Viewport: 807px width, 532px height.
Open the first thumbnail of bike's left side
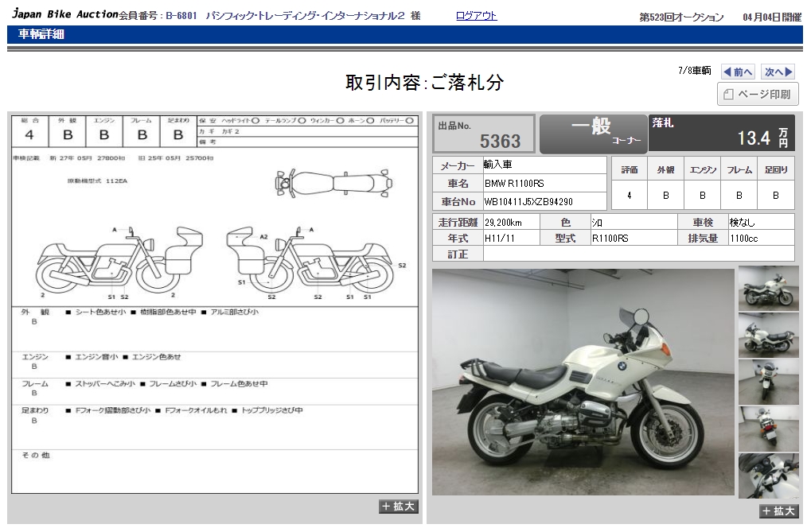[768, 289]
